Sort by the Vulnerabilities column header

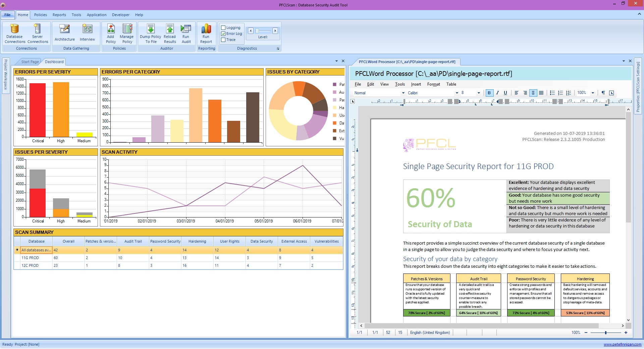327,241
